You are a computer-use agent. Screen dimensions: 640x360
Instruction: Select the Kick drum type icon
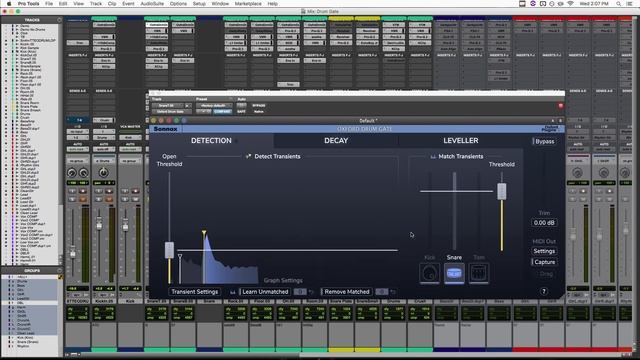click(x=429, y=273)
